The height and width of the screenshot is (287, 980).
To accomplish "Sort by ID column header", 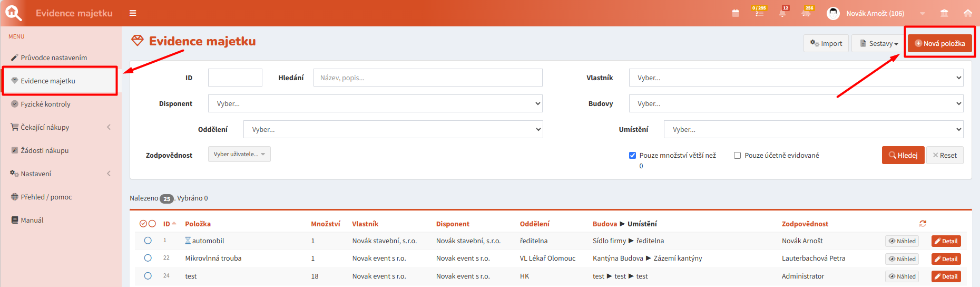I will click(x=166, y=224).
